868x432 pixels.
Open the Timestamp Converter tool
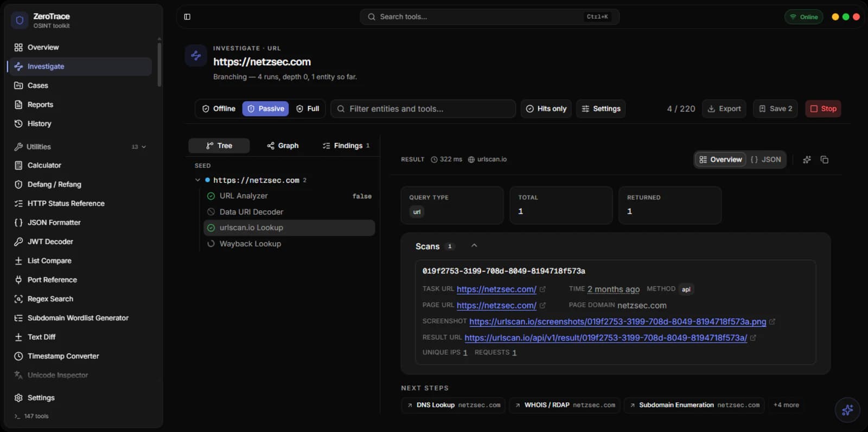click(80, 356)
